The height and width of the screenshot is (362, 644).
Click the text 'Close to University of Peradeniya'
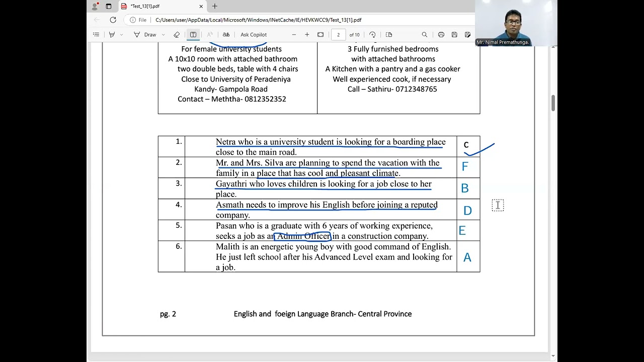pyautogui.click(x=236, y=79)
